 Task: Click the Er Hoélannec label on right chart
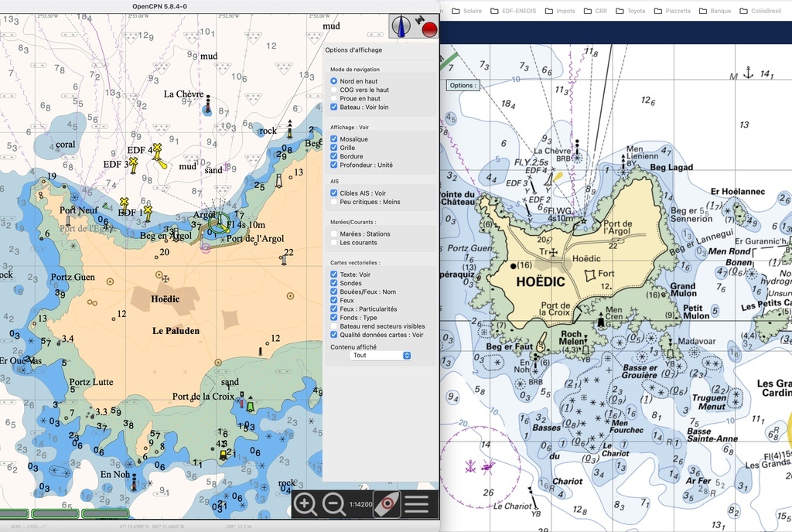click(737, 191)
